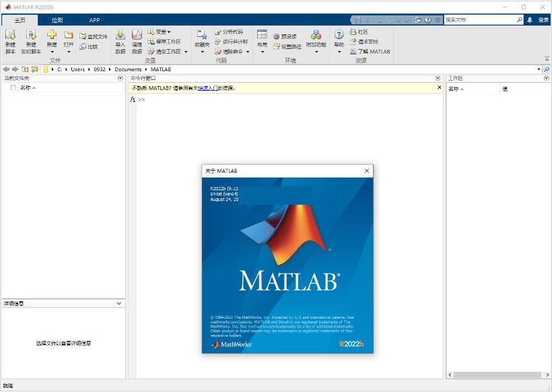Expand the 新建 dropdown arrow

52,52
